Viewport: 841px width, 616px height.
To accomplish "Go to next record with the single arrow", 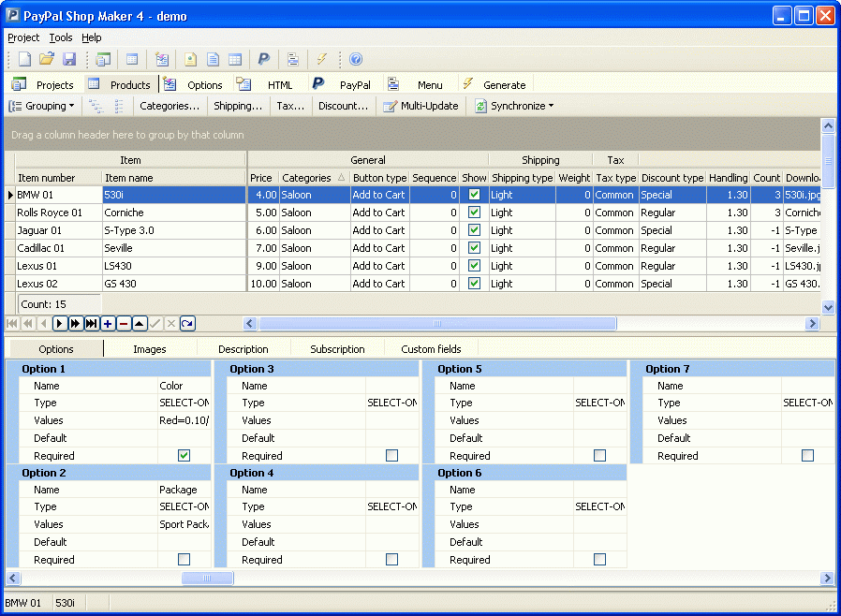I will (60, 323).
